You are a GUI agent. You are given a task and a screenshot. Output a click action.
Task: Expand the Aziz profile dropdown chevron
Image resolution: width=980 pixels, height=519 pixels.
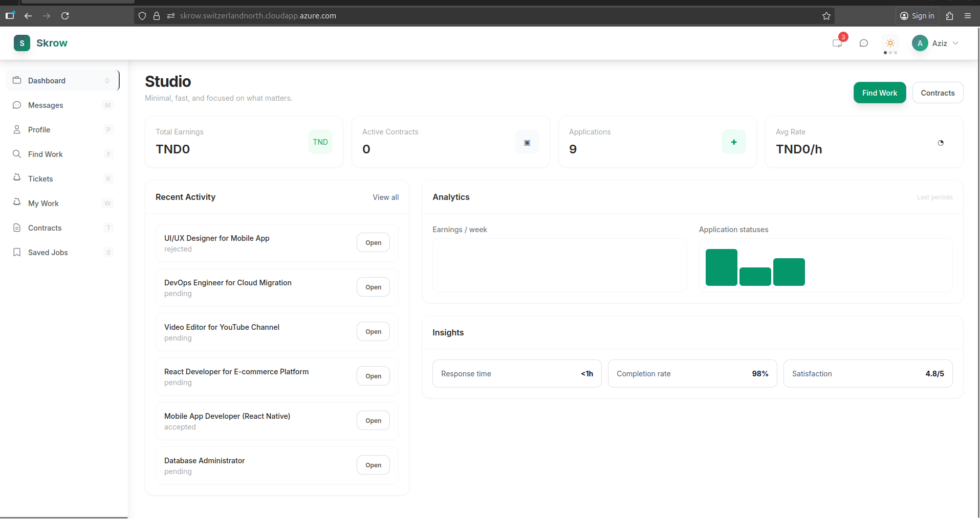coord(956,43)
